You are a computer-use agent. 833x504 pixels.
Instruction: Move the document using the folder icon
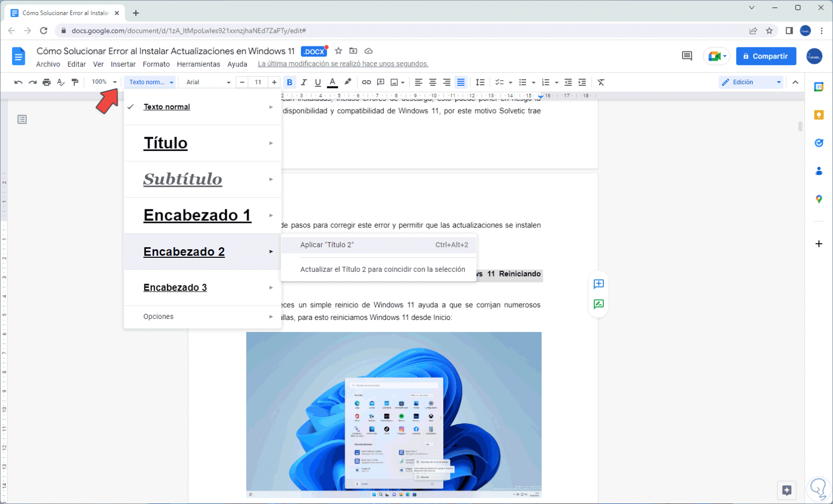tap(353, 51)
